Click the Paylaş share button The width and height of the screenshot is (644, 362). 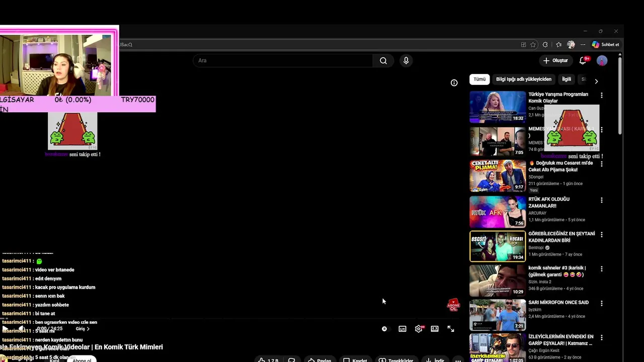click(x=319, y=360)
